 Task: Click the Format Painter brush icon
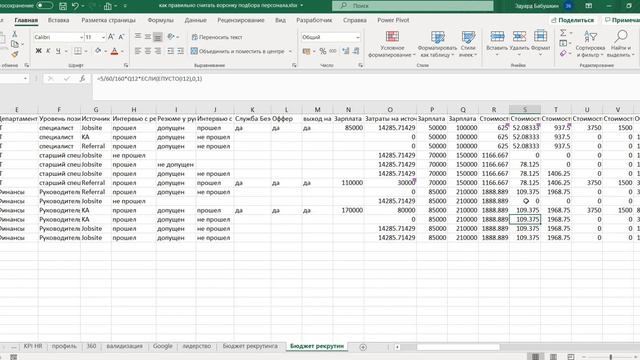click(x=15, y=54)
